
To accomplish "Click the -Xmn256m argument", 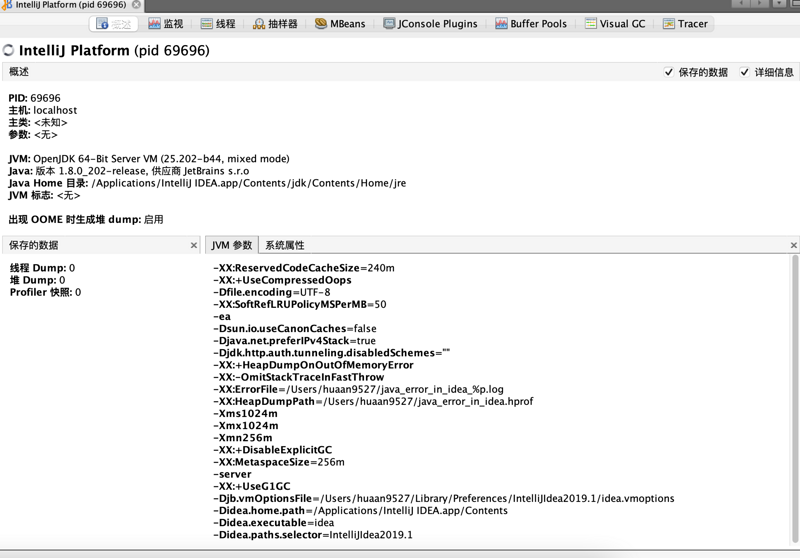I will coord(243,438).
